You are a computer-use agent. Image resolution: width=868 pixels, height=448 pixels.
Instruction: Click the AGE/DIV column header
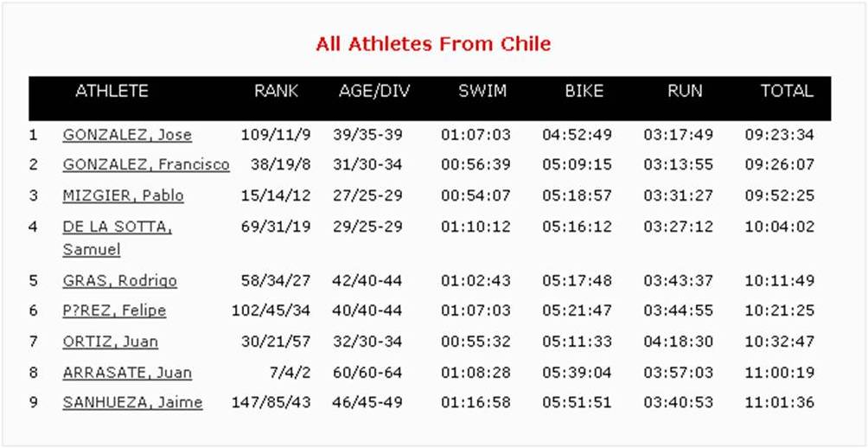click(374, 91)
